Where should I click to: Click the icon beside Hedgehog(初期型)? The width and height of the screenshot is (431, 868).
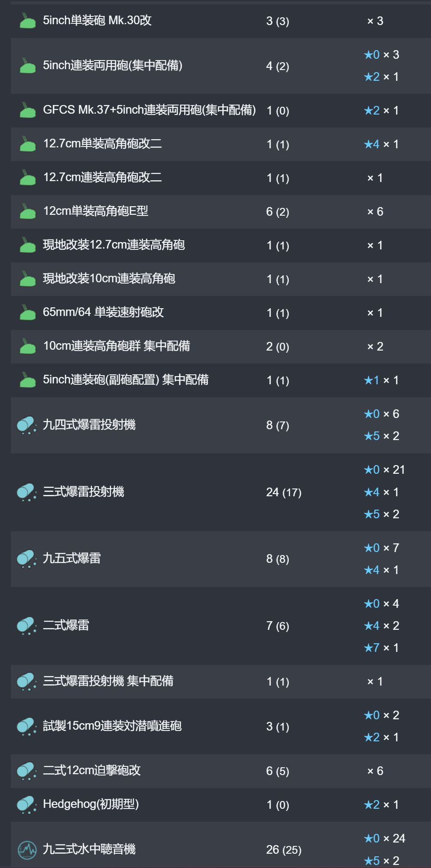[x=27, y=804]
